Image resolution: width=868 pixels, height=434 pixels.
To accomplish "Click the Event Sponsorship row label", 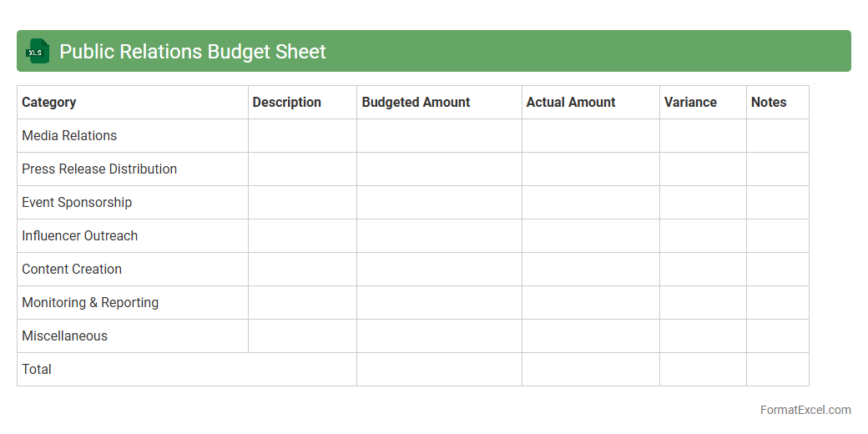I will click(x=77, y=203).
